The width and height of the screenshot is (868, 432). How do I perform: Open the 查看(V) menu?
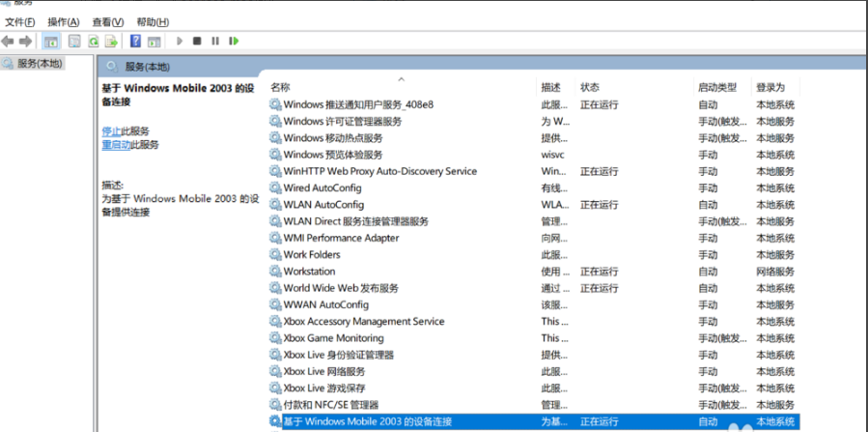point(108,22)
